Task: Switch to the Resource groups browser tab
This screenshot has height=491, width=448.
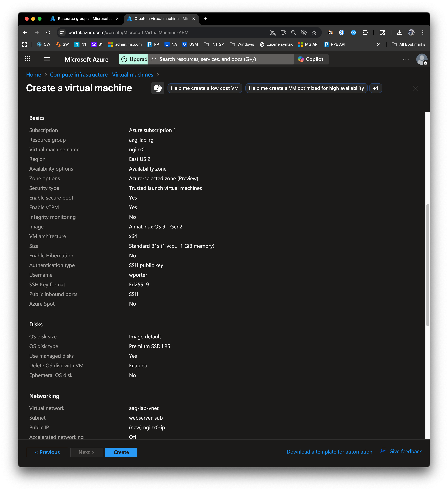Action: [84, 19]
